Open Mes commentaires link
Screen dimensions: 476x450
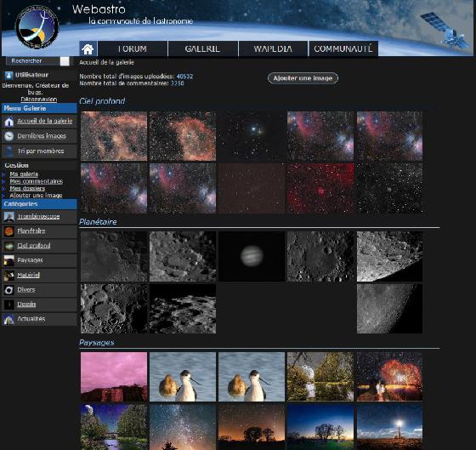[36, 181]
